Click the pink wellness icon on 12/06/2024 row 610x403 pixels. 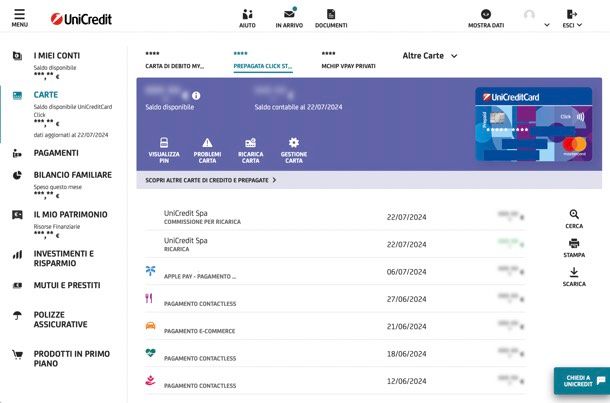point(150,380)
